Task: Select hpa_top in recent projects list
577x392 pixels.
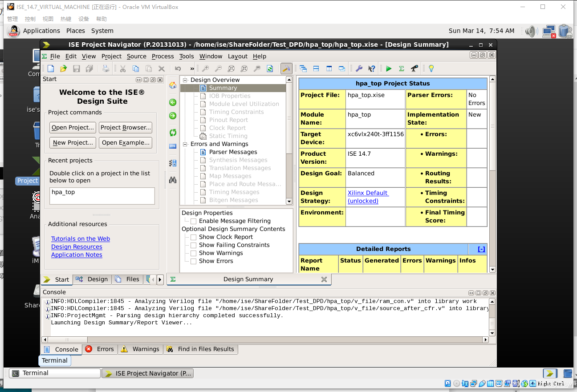Action: (x=63, y=192)
